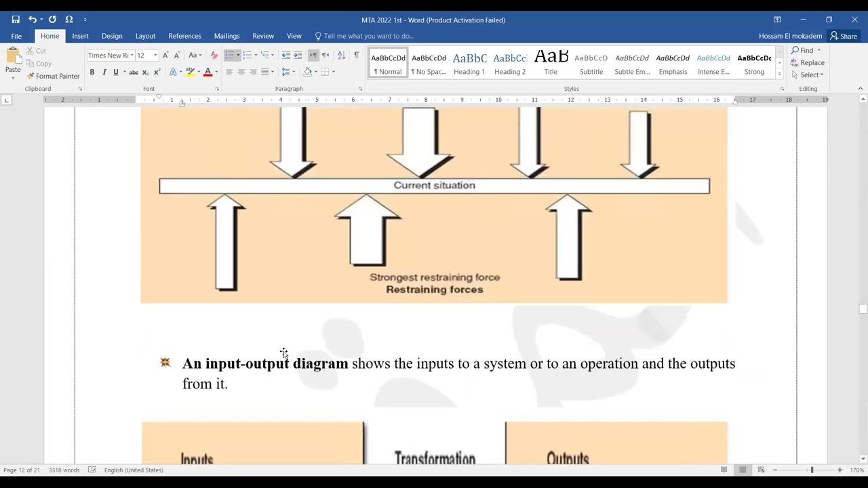
Task: Apply superscript formatting
Action: pyautogui.click(x=157, y=72)
